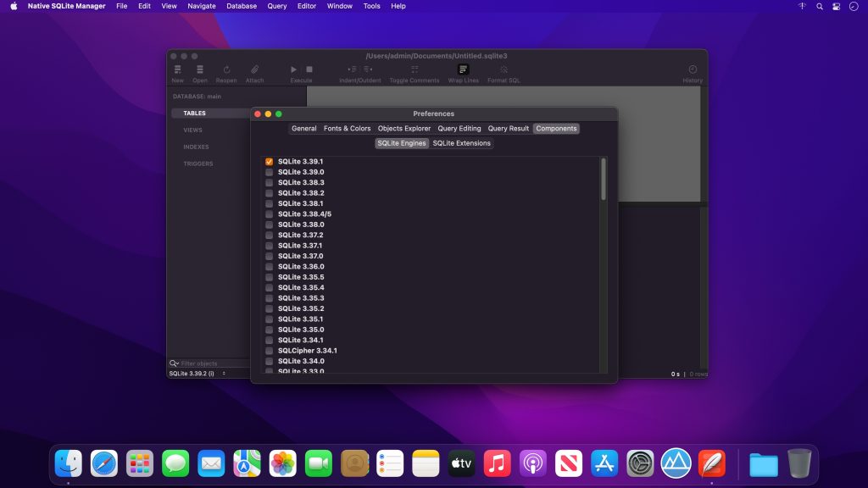Expand the VIEWS section in the sidebar
This screenshot has width=868, height=488.
[x=194, y=130]
